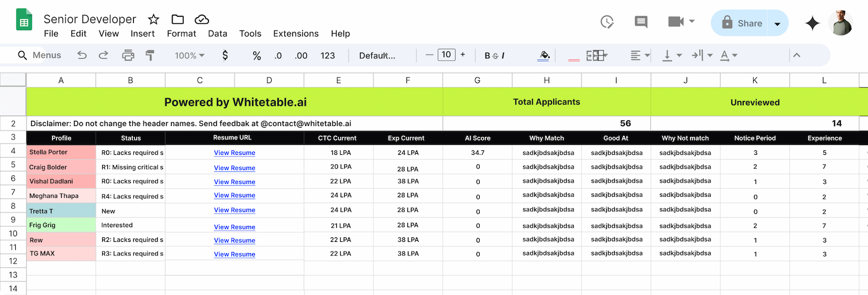The image size is (868, 295).
Task: Click the redo arrow in toolbar
Action: 103,55
